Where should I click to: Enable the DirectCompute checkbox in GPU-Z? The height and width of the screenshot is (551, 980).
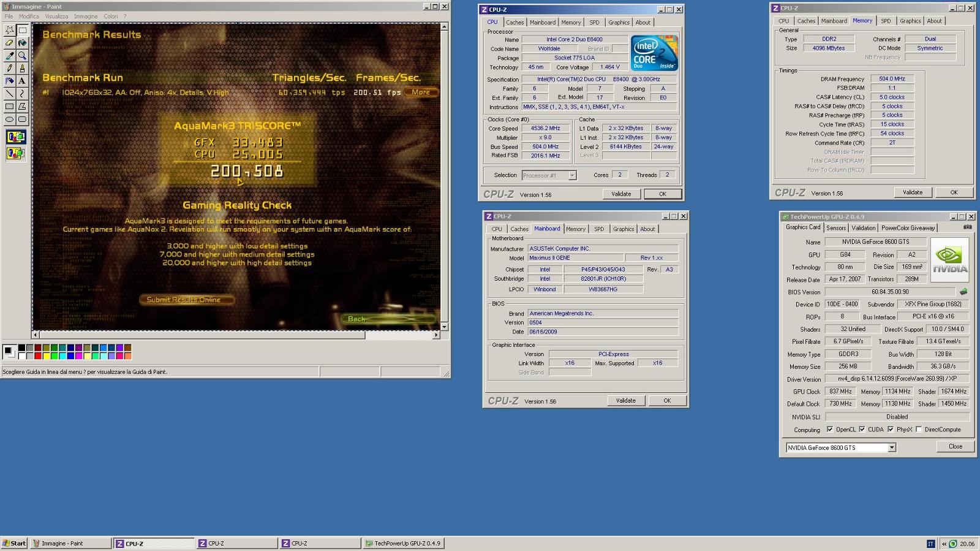coord(919,429)
